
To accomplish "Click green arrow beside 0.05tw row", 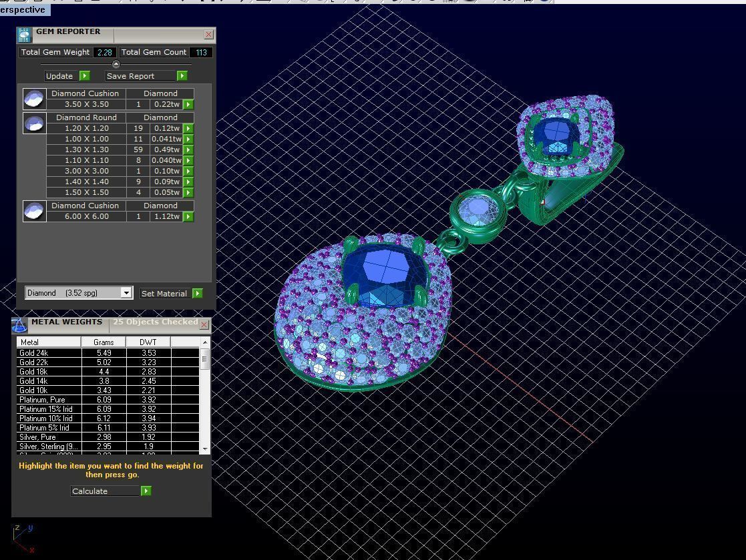I will pos(188,192).
